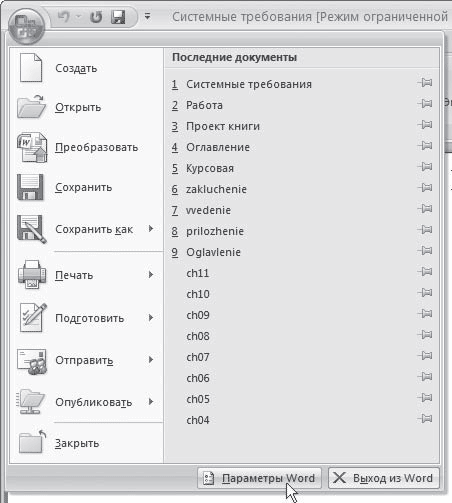Open the Undo history dropdown arrow
Image resolution: width=452 pixels, height=503 pixels.
78,17
